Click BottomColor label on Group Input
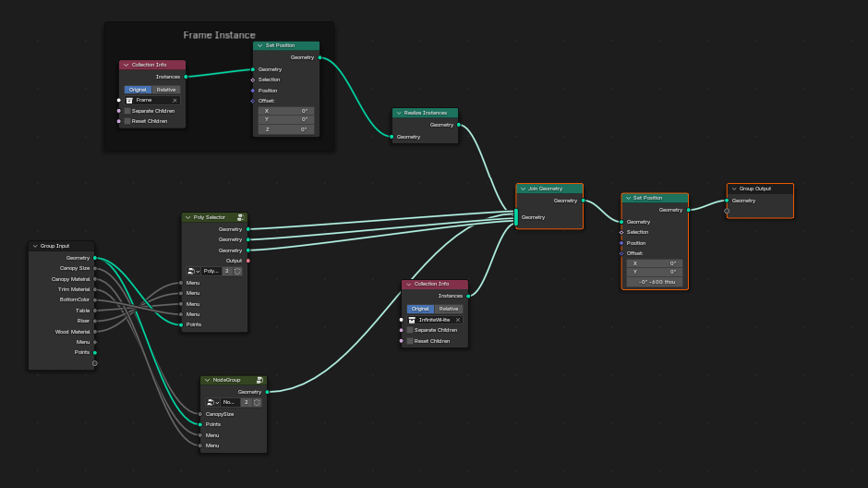 (x=75, y=299)
